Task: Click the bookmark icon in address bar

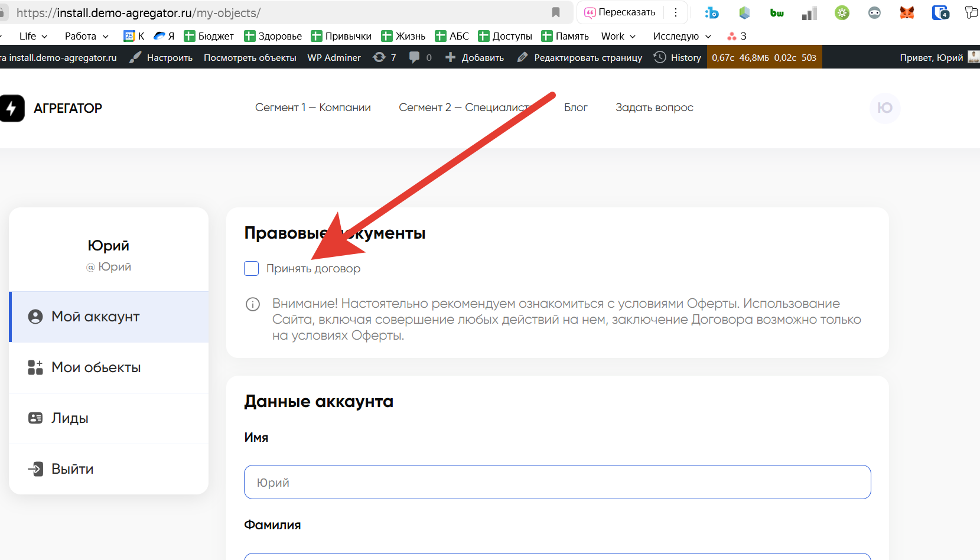Action: pos(555,12)
